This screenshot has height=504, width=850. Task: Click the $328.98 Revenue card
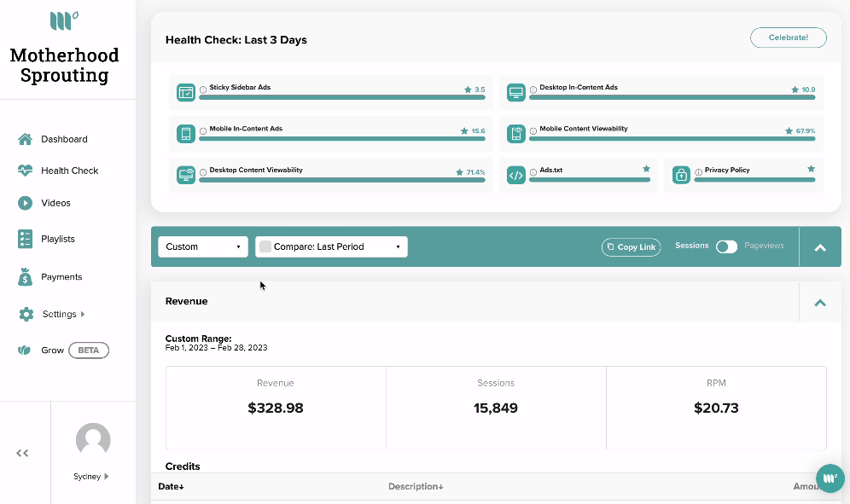click(276, 408)
